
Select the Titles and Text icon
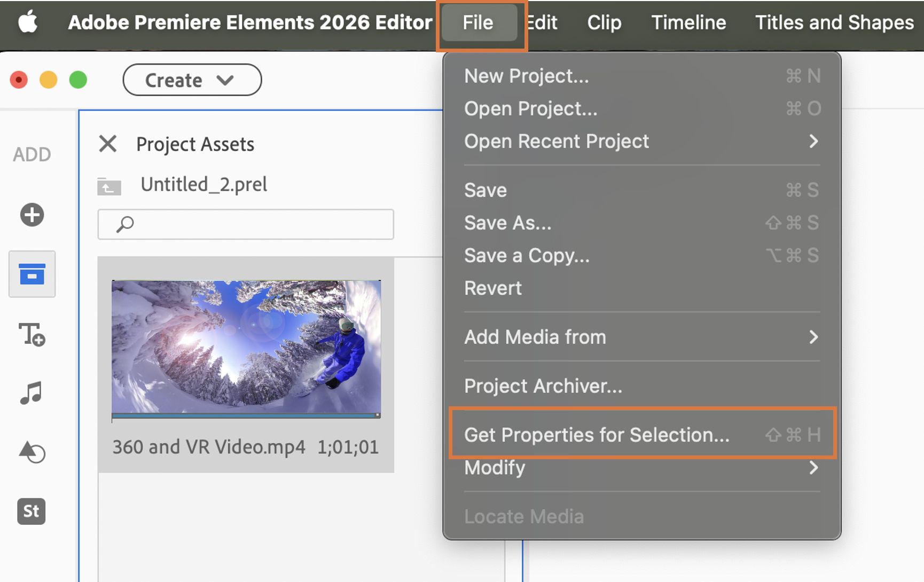32,335
